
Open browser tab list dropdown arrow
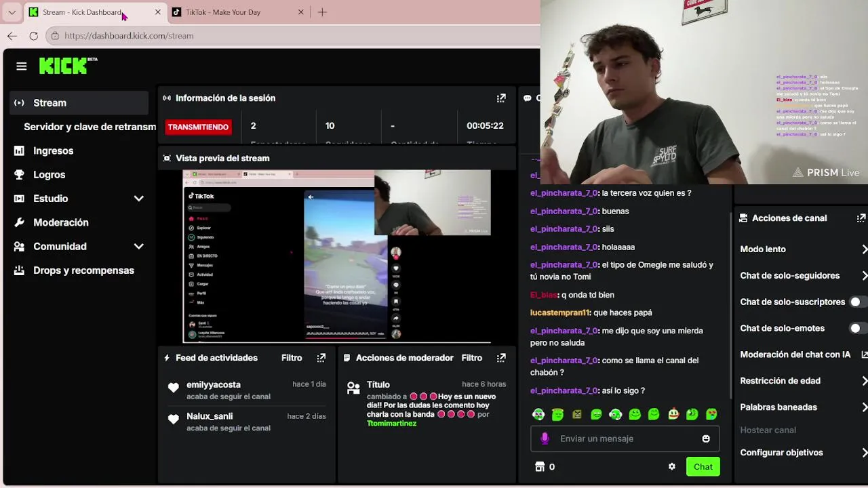point(12,12)
